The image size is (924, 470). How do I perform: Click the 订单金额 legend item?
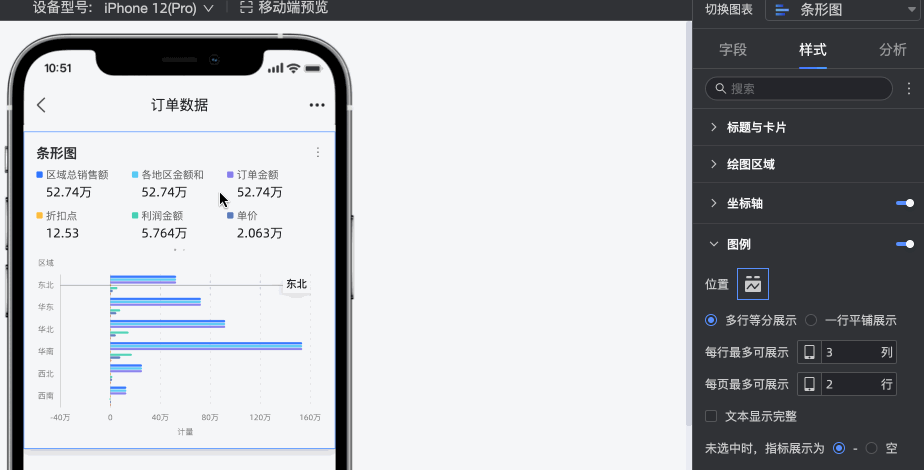pos(253,175)
